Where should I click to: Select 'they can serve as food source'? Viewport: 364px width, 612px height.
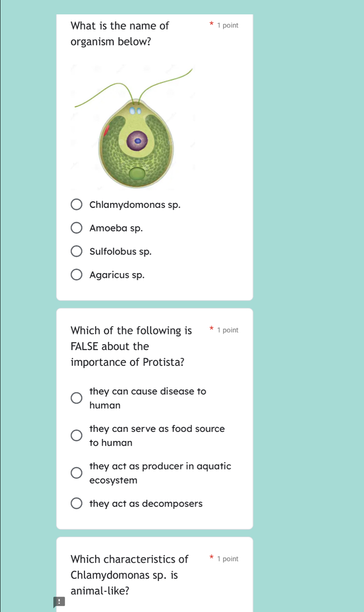pos(77,435)
